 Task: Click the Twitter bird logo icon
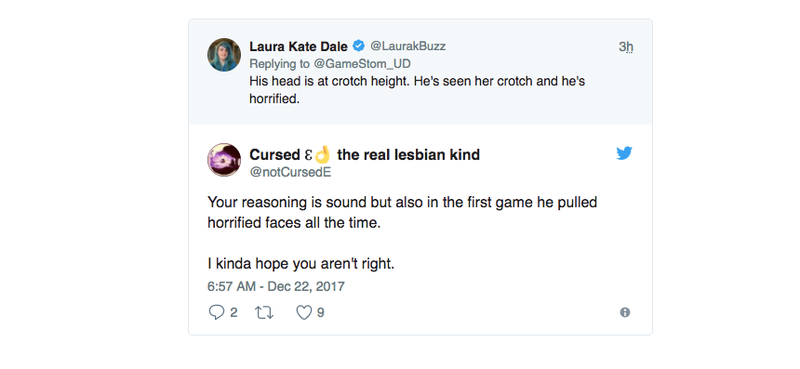pyautogui.click(x=624, y=153)
